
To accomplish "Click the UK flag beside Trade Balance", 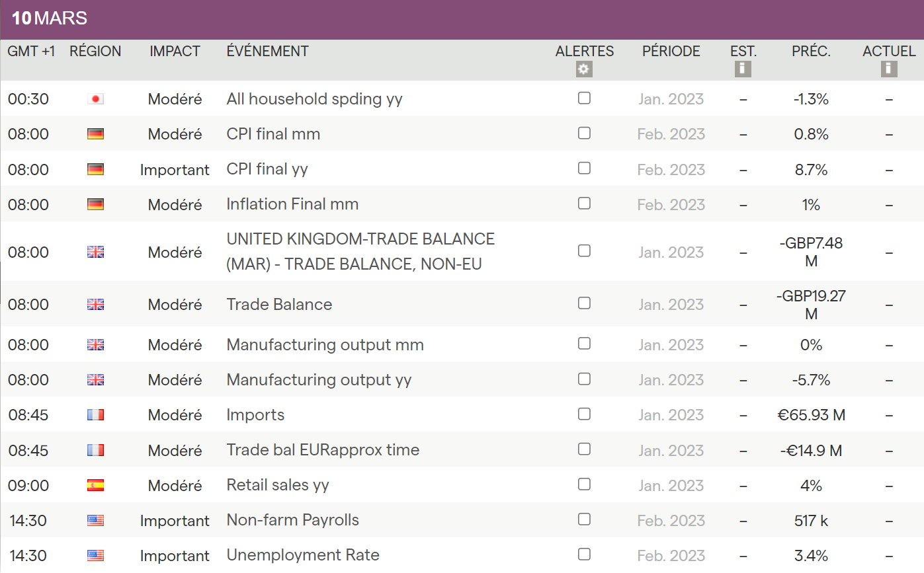I will (95, 305).
